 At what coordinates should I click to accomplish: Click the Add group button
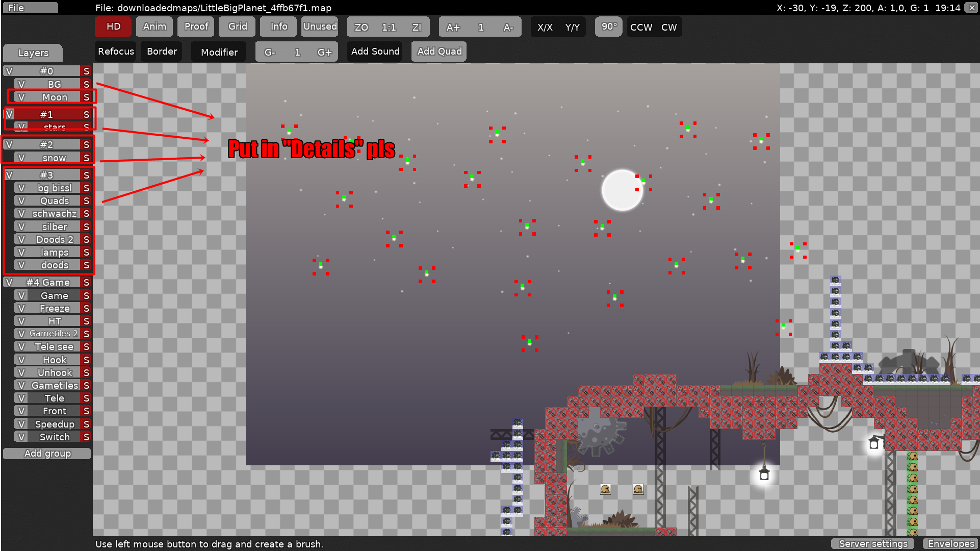click(x=47, y=454)
